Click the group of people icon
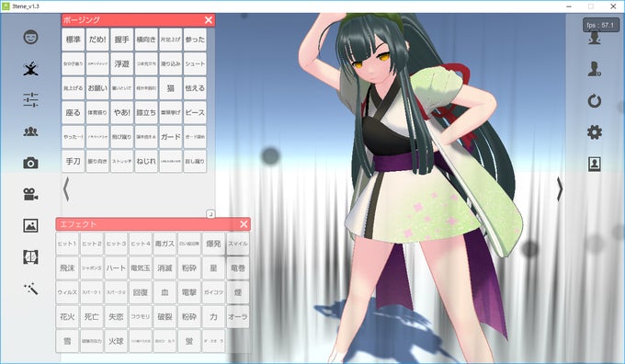625x364 pixels. (x=30, y=131)
